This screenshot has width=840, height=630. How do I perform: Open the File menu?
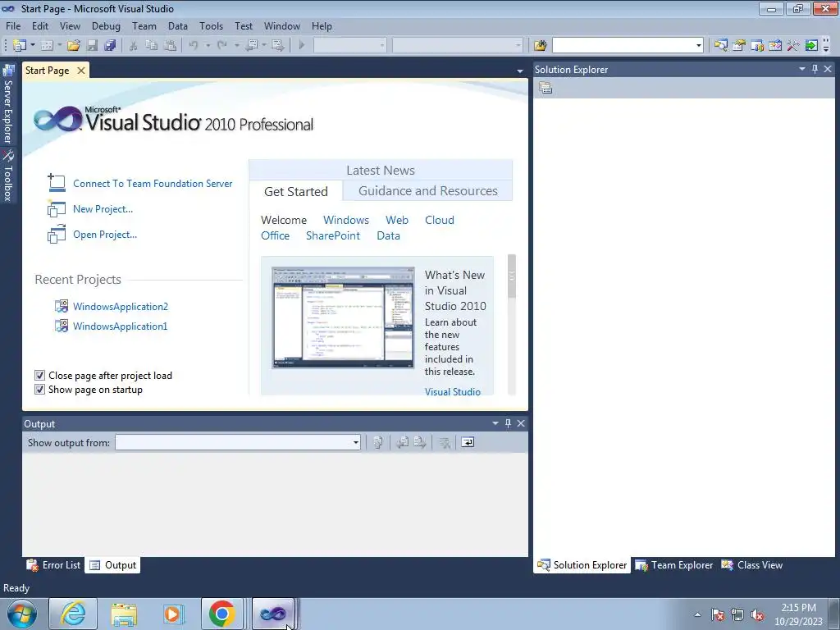pos(13,25)
